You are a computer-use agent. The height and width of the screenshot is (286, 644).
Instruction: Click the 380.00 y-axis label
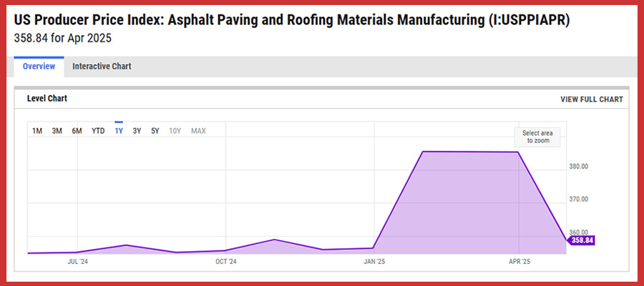coord(578,167)
